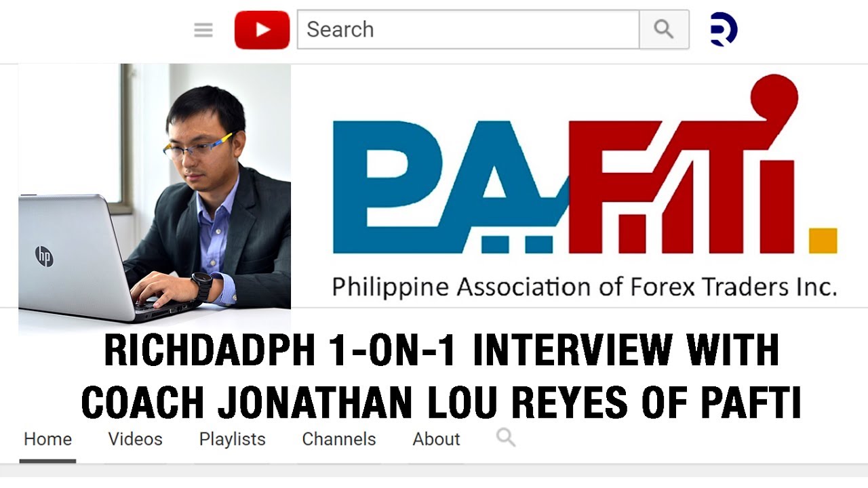Viewport: 868px width, 488px height.
Task: Click 'Philippine Association of Forex Traders Inc.' text
Action: click(x=584, y=287)
